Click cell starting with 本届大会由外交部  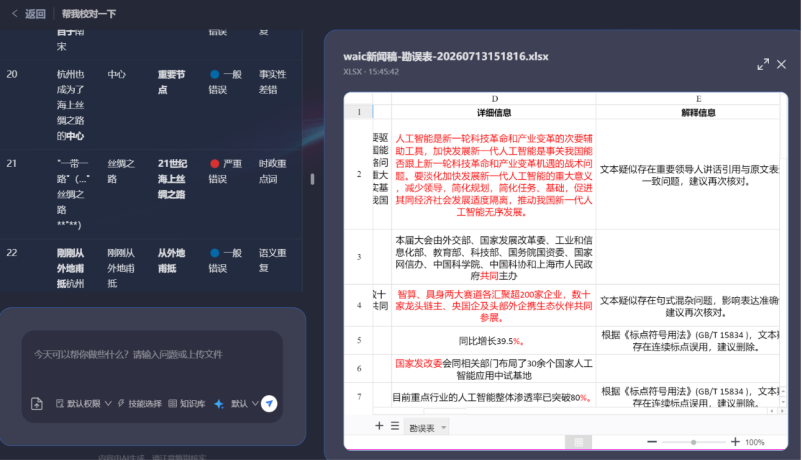pos(494,257)
